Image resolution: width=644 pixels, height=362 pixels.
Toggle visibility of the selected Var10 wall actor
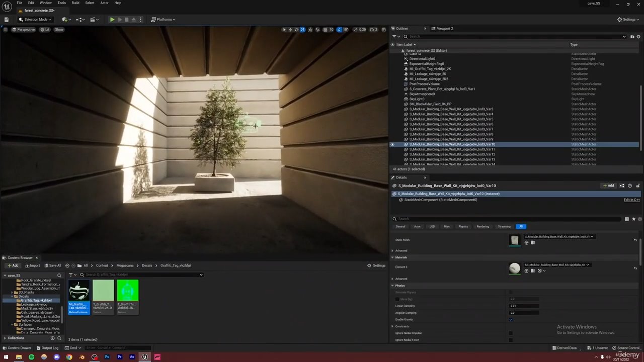click(392, 144)
